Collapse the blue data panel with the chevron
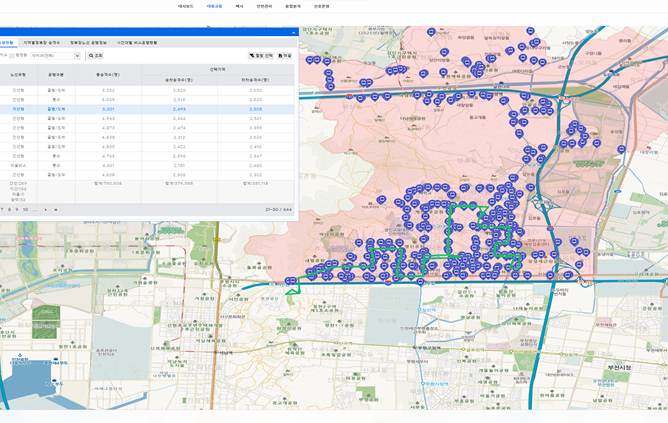The width and height of the screenshot is (668, 423). [x=293, y=33]
